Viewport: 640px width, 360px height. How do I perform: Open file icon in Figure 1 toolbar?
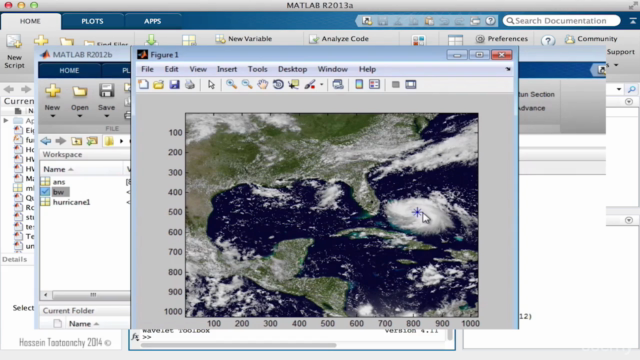point(158,84)
